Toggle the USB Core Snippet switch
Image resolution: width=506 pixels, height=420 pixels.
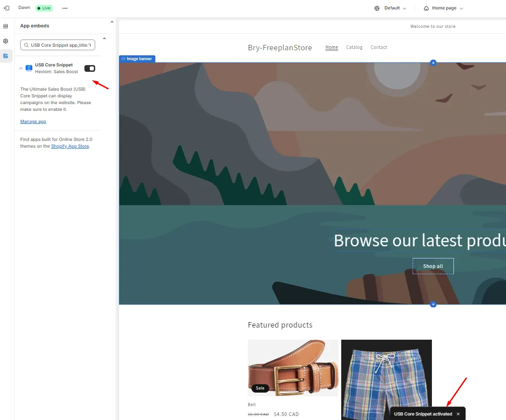click(x=90, y=68)
